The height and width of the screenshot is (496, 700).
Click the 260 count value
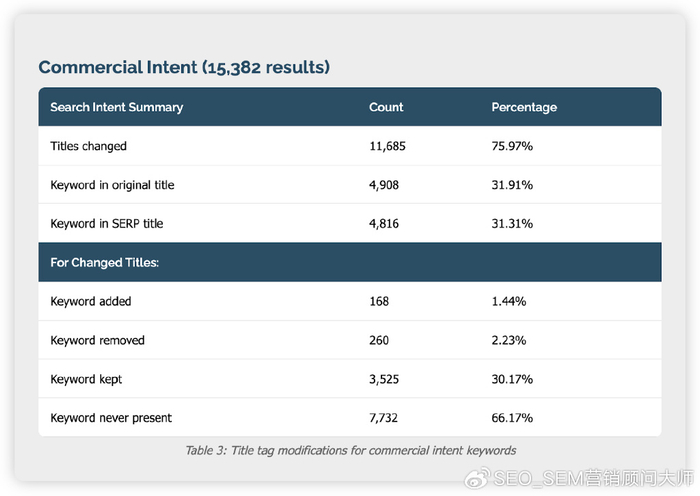tap(379, 340)
